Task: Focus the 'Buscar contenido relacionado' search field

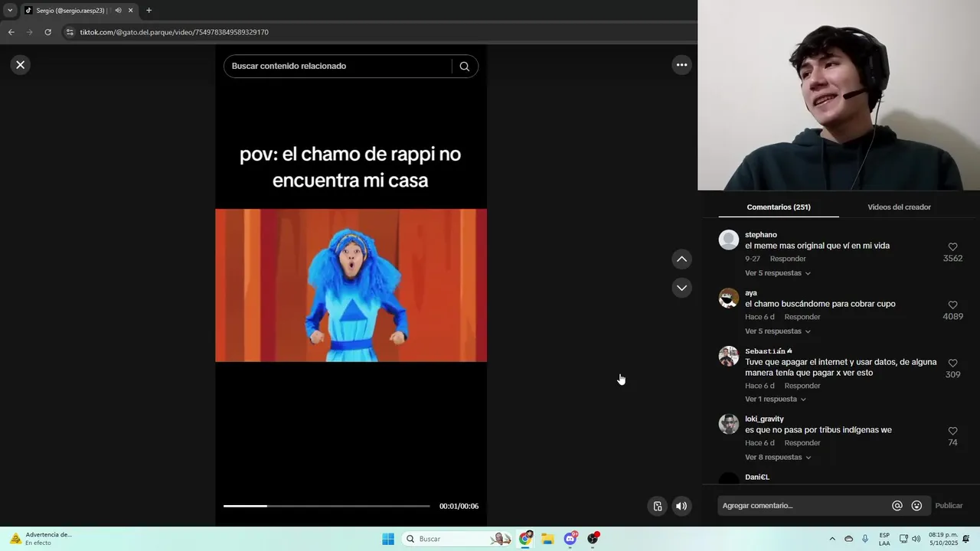Action: click(337, 66)
